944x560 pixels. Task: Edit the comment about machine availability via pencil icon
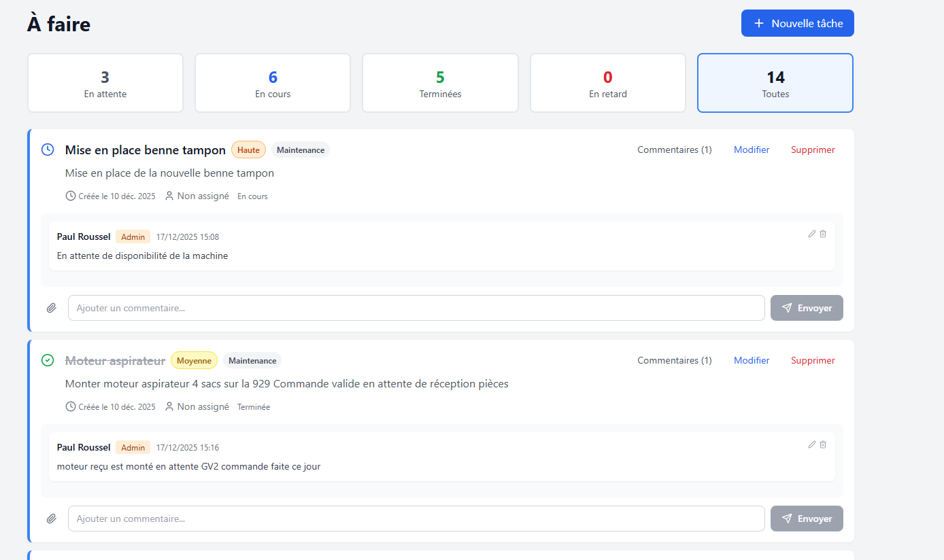click(811, 234)
